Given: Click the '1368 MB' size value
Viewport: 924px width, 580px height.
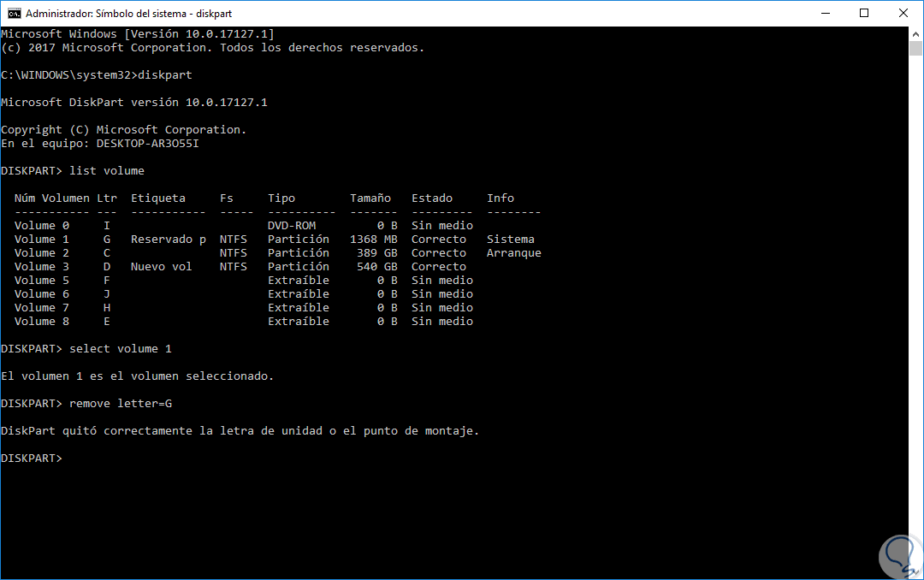Looking at the screenshot, I should pos(374,239).
